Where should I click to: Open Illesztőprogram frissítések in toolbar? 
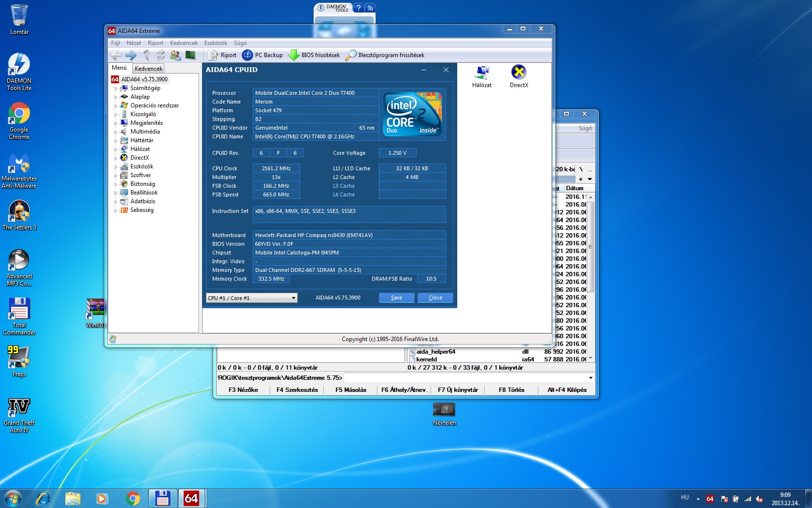(x=385, y=55)
